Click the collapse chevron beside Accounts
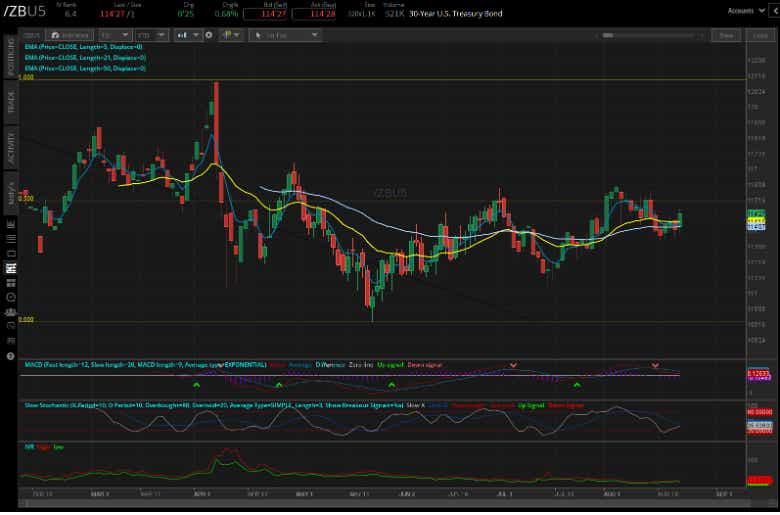This screenshot has width=780, height=515. coord(775,10)
